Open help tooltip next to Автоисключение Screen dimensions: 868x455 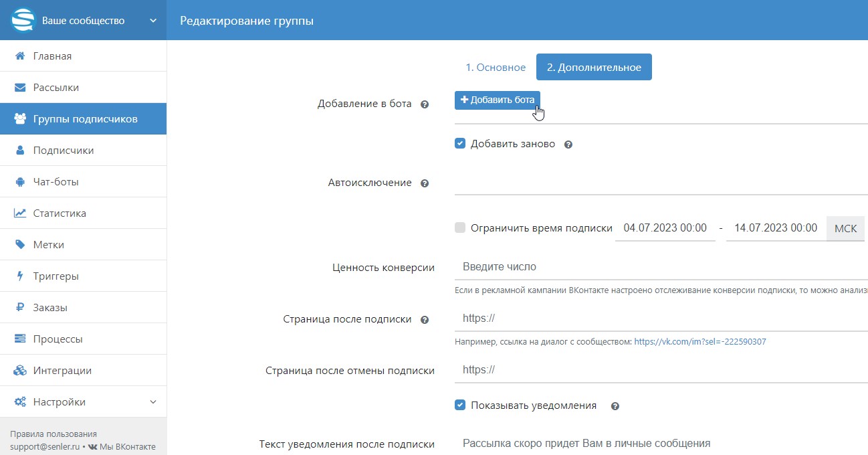click(x=424, y=183)
